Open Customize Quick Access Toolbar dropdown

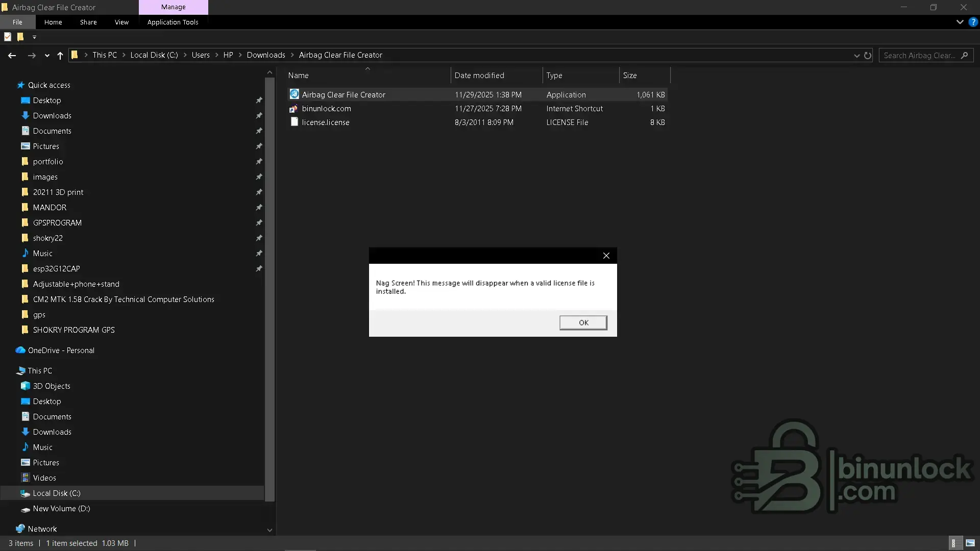(x=34, y=37)
